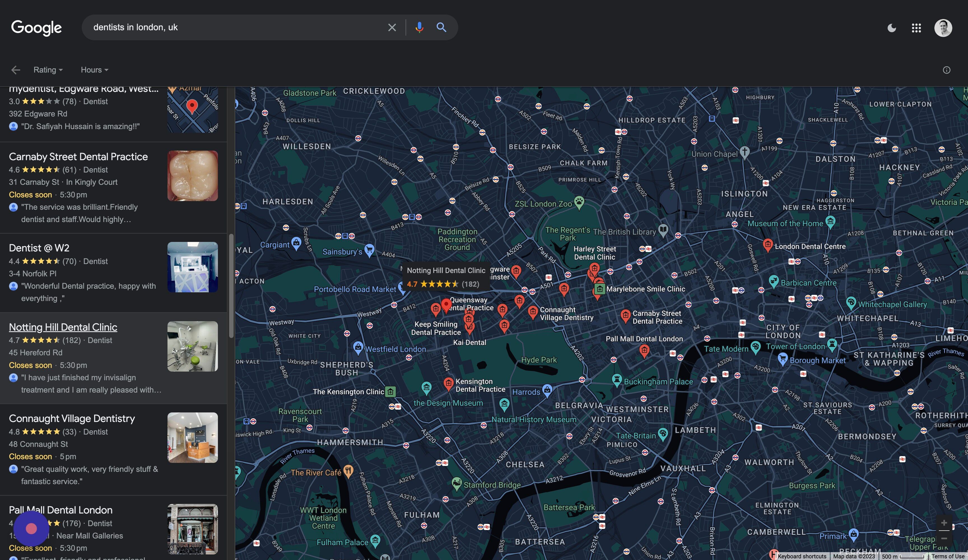View Carnaby Street Dental tooth photo thumbnail

(x=192, y=176)
